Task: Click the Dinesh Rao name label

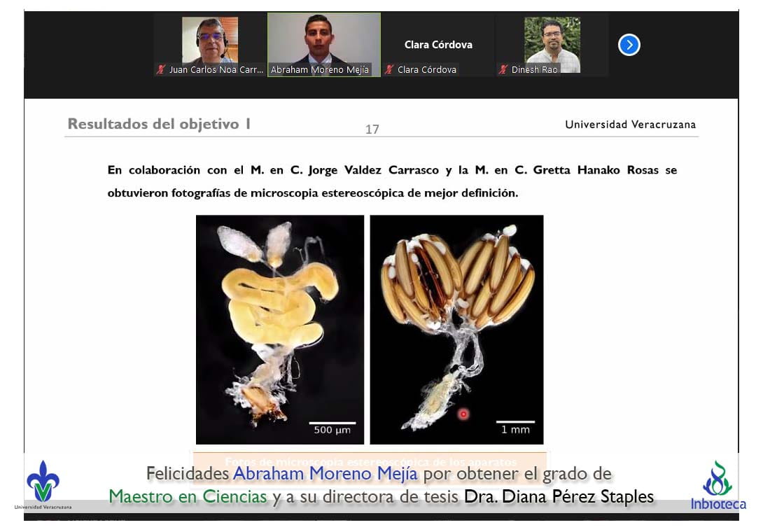Action: (x=535, y=69)
